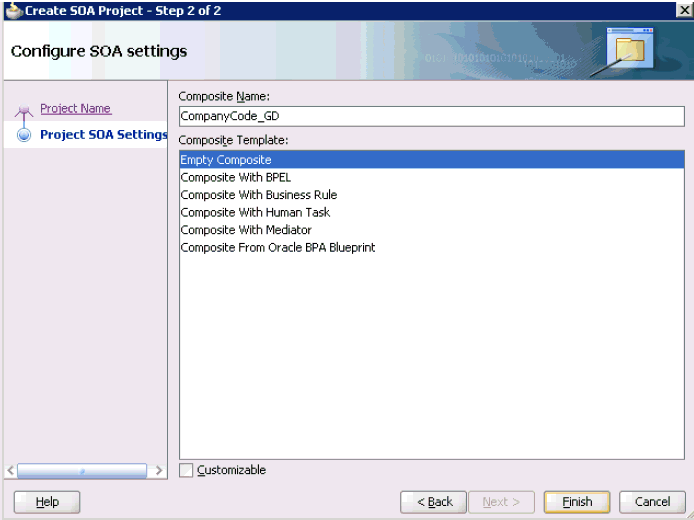Pick Composite With Mediator template
This screenshot has width=694, height=520.
(x=432, y=230)
